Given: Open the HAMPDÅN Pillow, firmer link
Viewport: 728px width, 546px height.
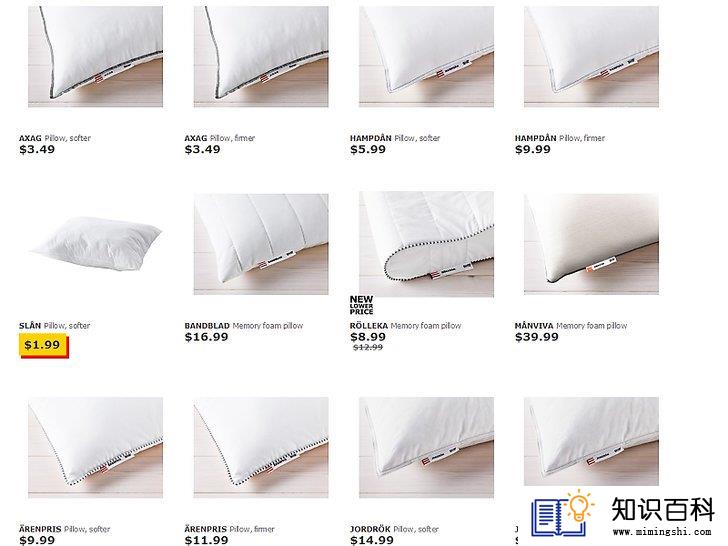Looking at the screenshot, I should pyautogui.click(x=559, y=138).
